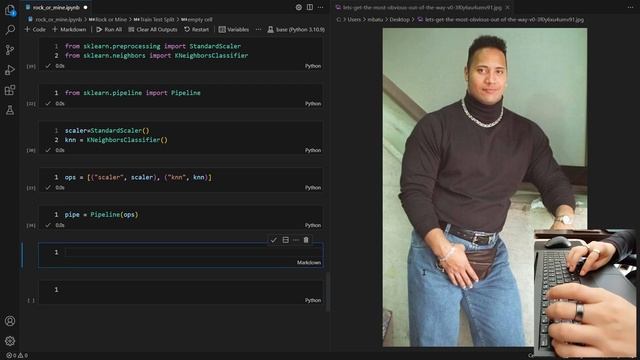Open the Variables panel

tap(234, 29)
